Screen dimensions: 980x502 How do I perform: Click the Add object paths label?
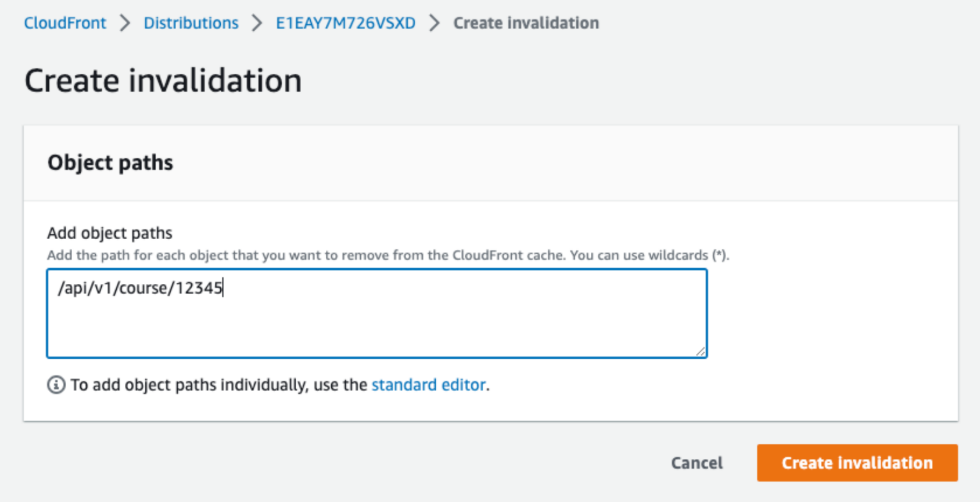109,233
